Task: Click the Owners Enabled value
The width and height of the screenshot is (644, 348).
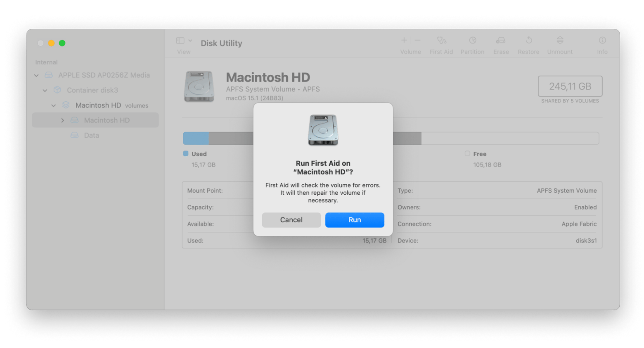Action: point(585,207)
